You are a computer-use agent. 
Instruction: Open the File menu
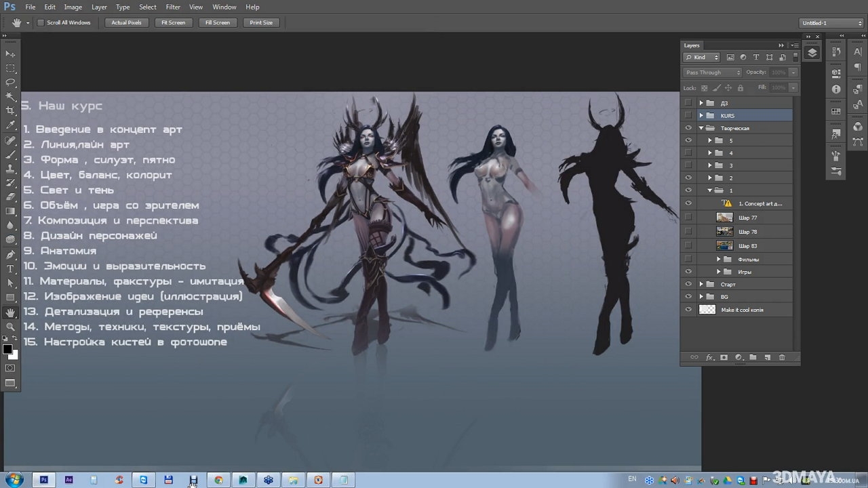31,7
